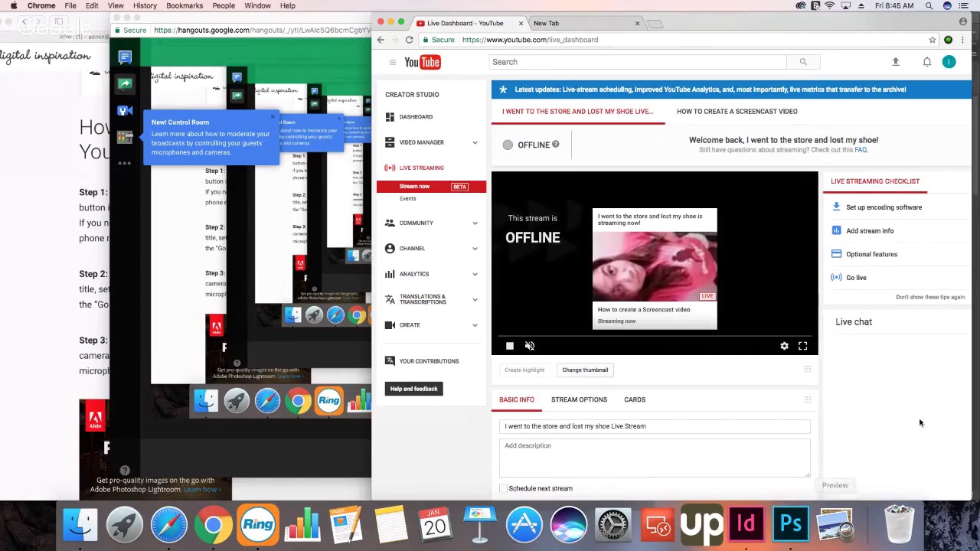Select the Basic Info tab
Screen dimensions: 980x551
tap(517, 399)
